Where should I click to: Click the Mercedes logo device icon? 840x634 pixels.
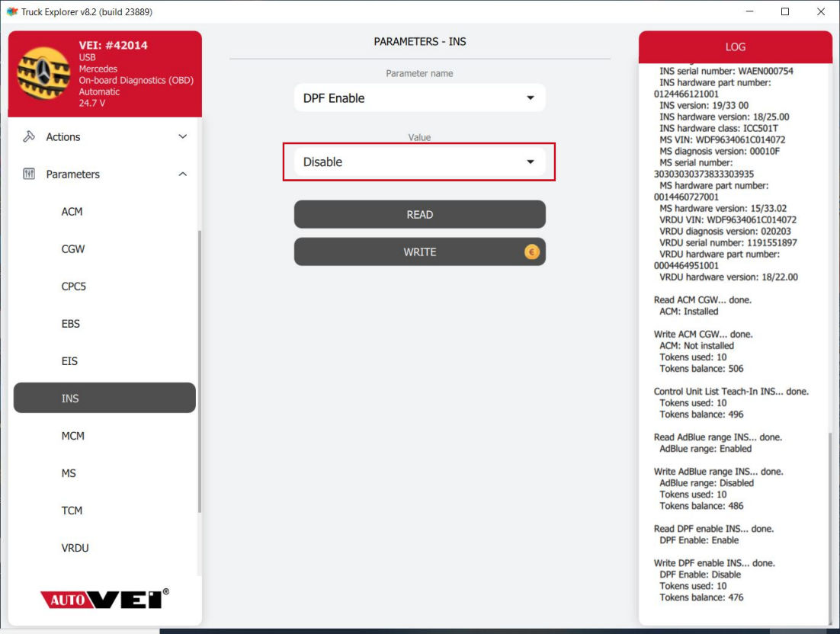pyautogui.click(x=43, y=74)
